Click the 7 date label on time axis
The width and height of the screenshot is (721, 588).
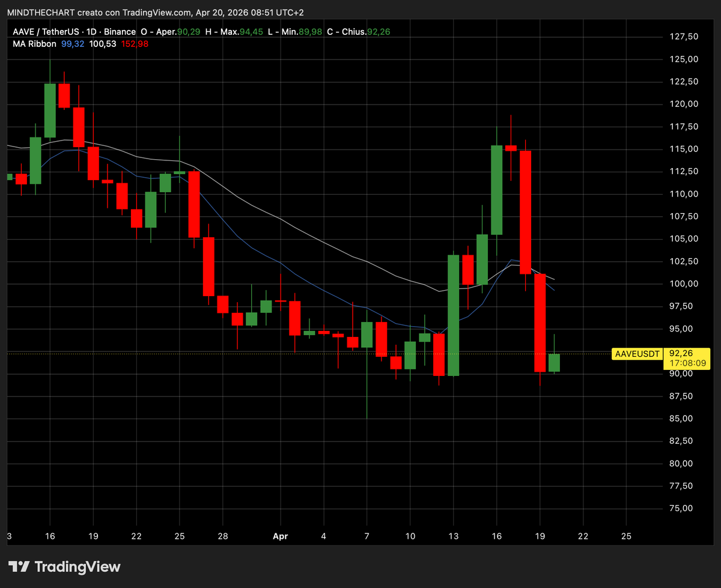[367, 536]
